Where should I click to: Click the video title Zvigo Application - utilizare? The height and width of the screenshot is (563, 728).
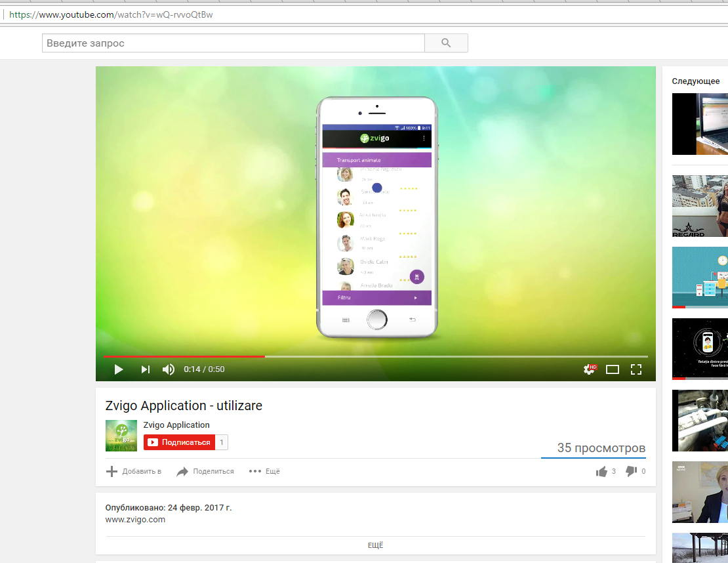[x=184, y=406]
